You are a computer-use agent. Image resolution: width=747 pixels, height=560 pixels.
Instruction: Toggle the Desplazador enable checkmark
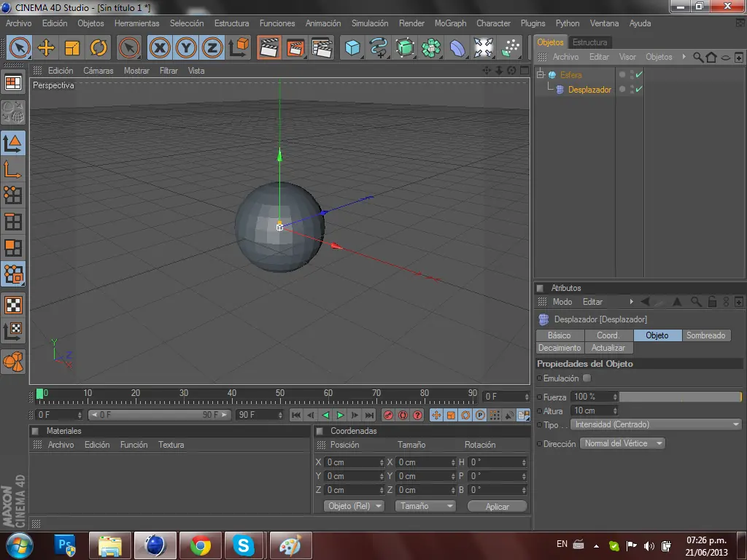click(x=639, y=89)
